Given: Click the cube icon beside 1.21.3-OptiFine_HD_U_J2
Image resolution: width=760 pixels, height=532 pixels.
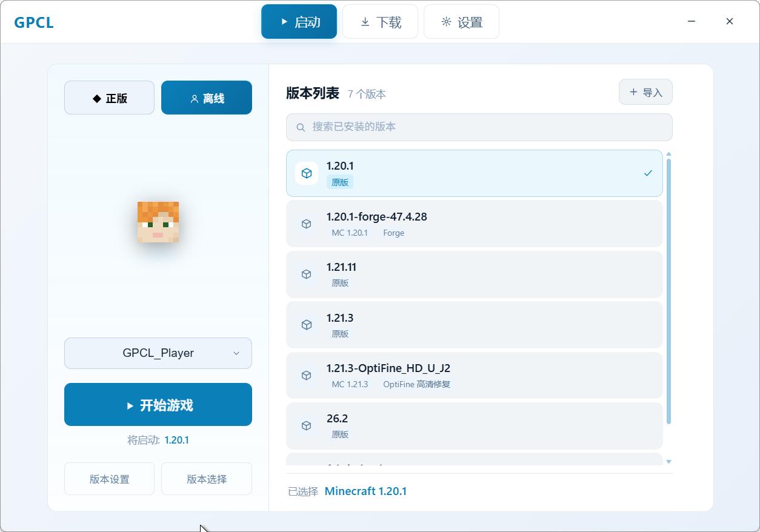Looking at the screenshot, I should [x=307, y=376].
